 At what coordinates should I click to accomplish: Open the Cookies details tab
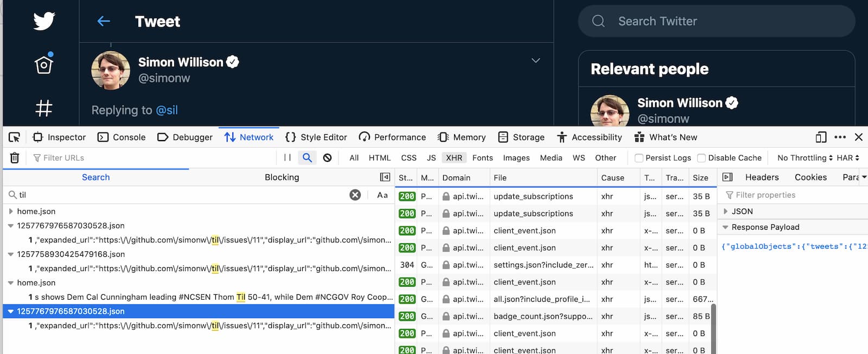point(810,177)
